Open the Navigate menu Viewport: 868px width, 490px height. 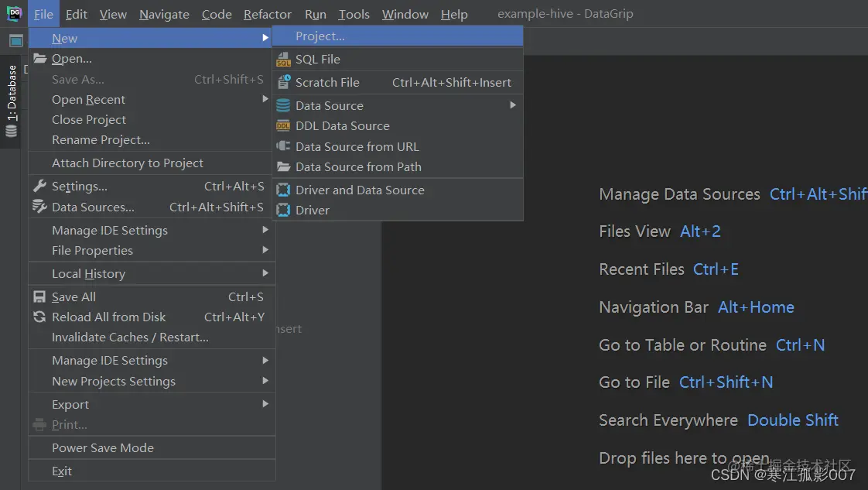164,14
